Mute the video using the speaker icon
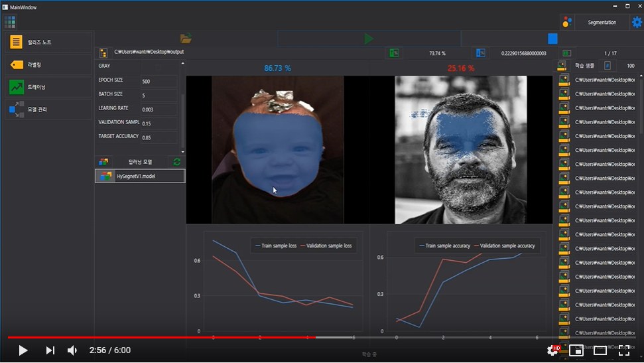The width and height of the screenshot is (644, 363). 72,350
